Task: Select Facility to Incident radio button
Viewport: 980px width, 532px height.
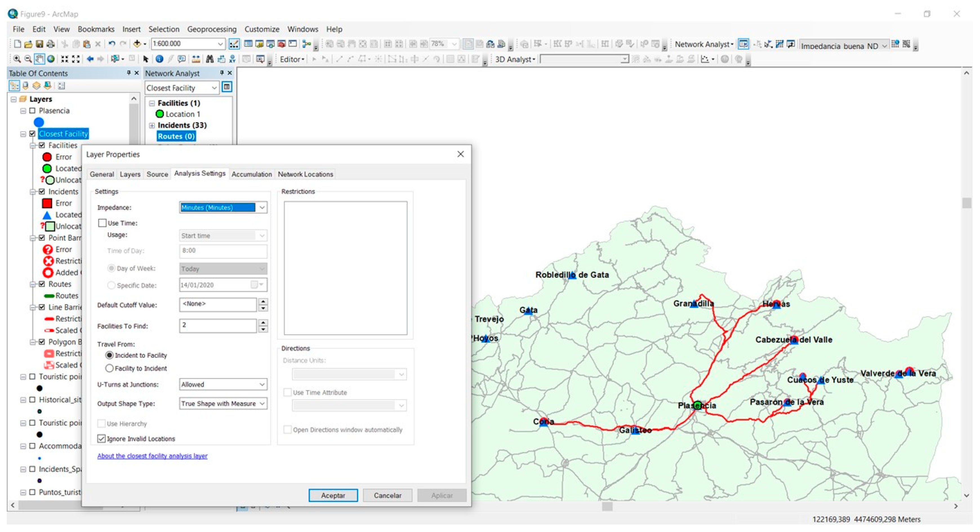Action: tap(110, 368)
